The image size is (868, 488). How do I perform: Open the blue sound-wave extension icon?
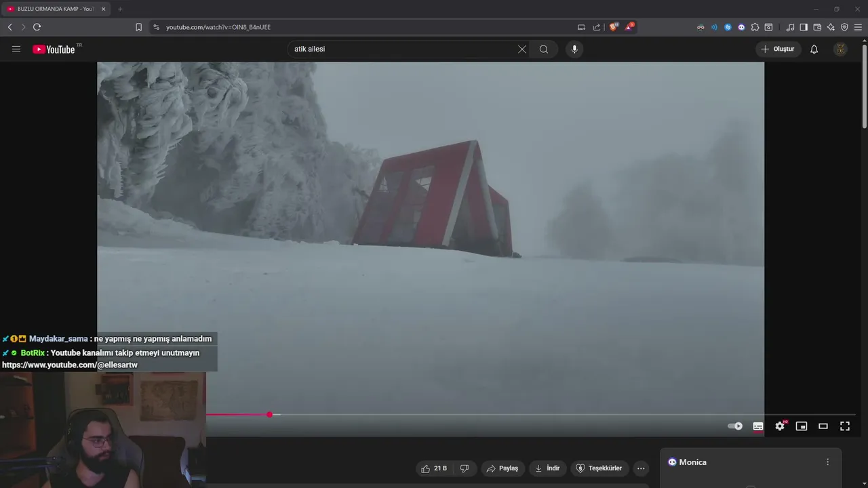pyautogui.click(x=714, y=27)
